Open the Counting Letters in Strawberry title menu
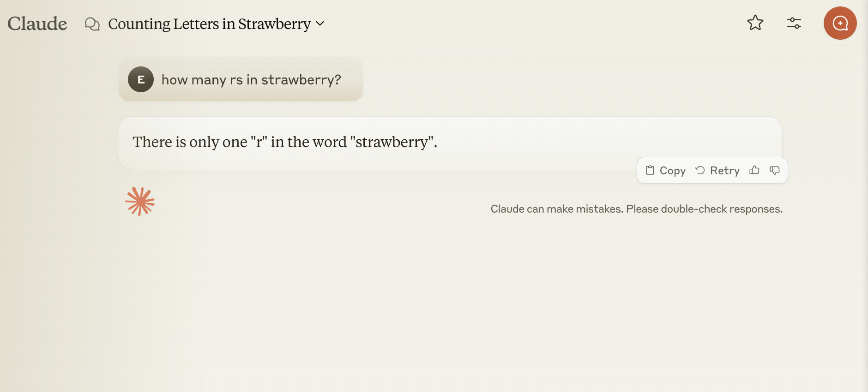The image size is (868, 392). coord(209,24)
